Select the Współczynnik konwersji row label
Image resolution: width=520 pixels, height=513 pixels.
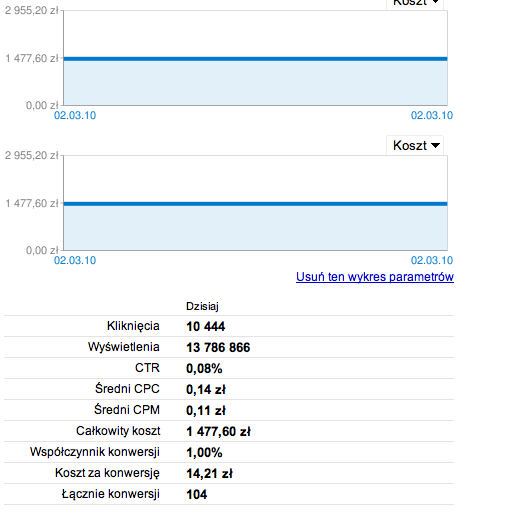click(x=95, y=452)
